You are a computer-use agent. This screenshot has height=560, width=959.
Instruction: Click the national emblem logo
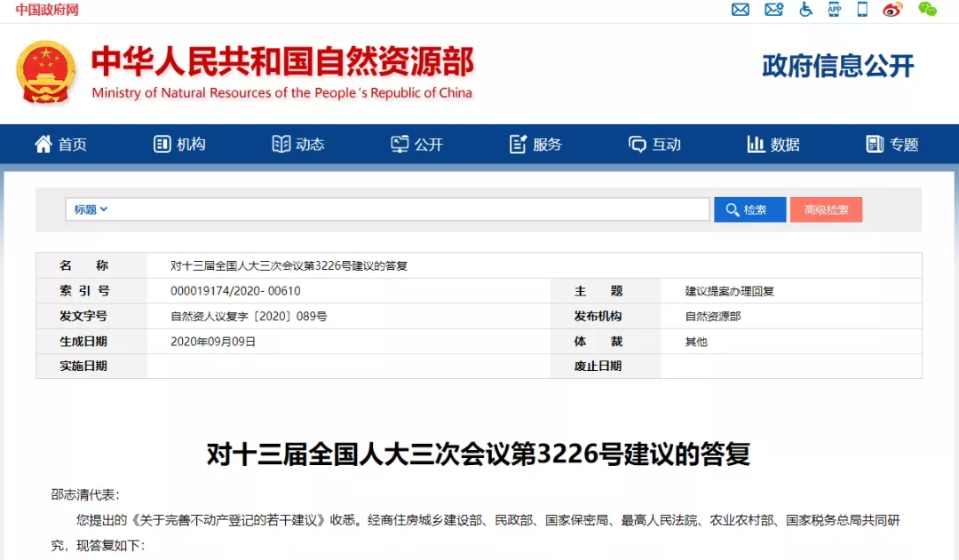[x=46, y=73]
